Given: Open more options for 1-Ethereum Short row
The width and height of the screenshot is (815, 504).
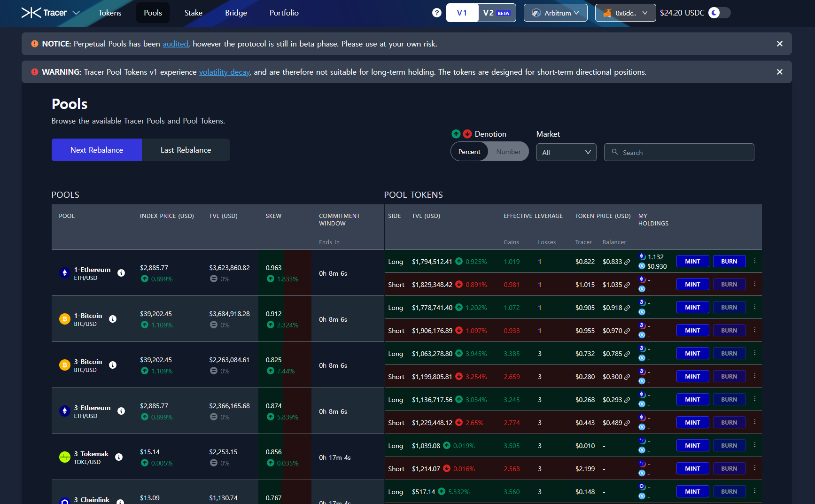Looking at the screenshot, I should point(755,284).
